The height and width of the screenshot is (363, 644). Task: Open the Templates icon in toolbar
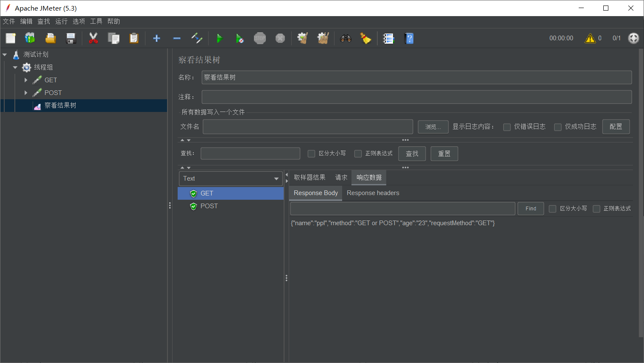click(30, 38)
